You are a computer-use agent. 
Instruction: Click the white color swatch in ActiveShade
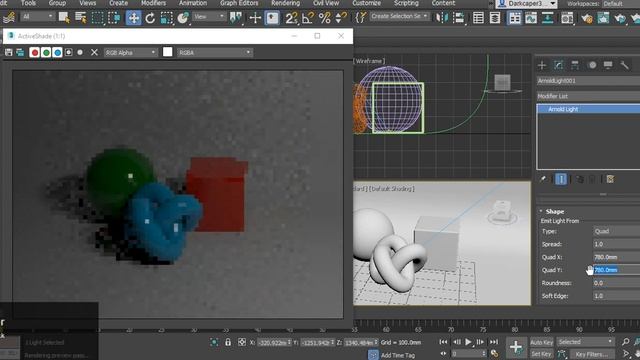point(167,52)
